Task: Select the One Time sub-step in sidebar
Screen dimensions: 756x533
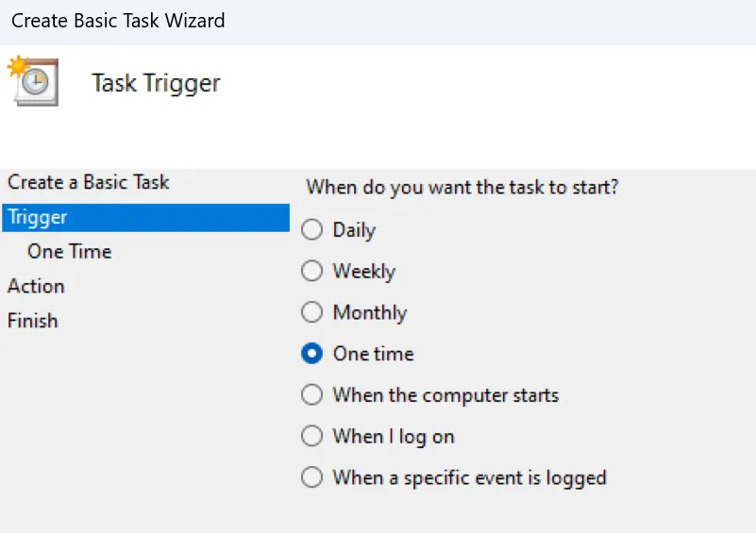Action: point(70,252)
